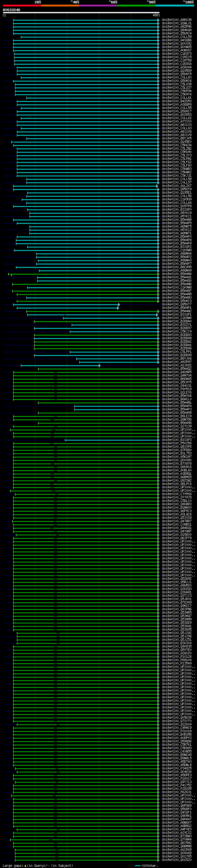Select label UniRef100_C0LL60
Image resolution: width=197 pixels, height=868 pixels.
click(177, 78)
